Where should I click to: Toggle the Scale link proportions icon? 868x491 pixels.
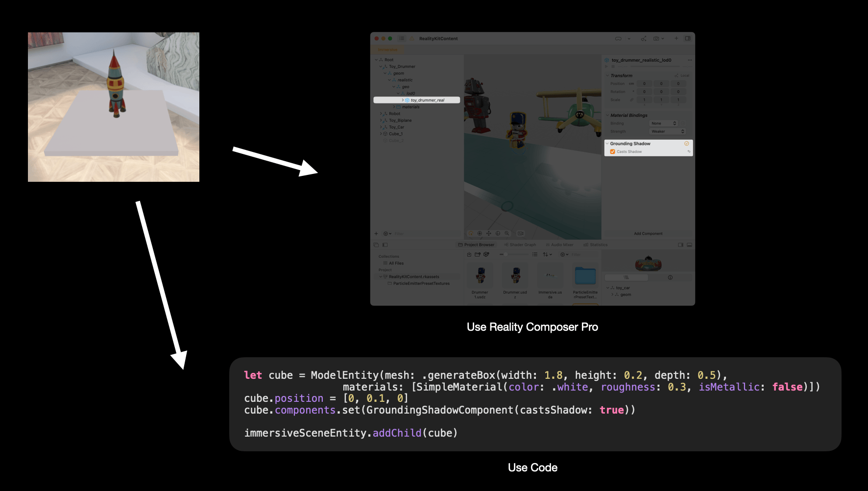632,100
